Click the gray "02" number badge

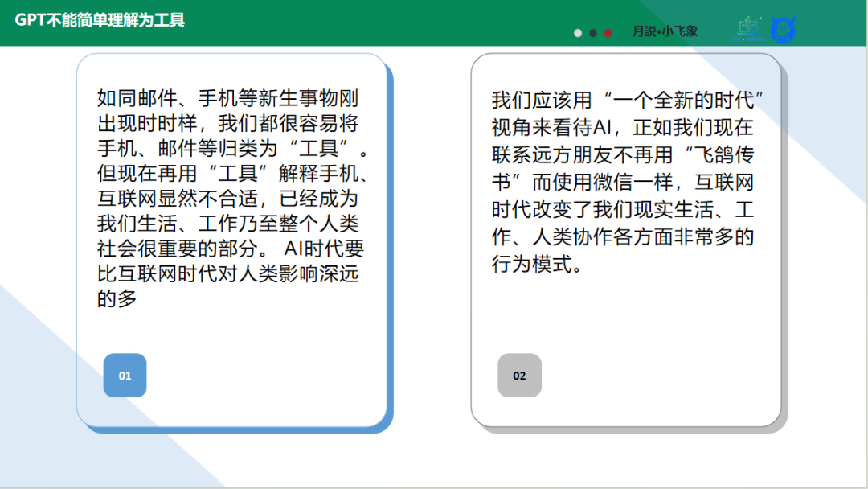coord(519,376)
